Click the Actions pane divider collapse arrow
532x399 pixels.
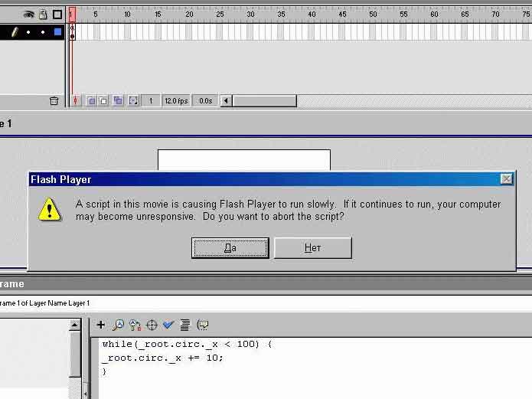(x=86, y=394)
